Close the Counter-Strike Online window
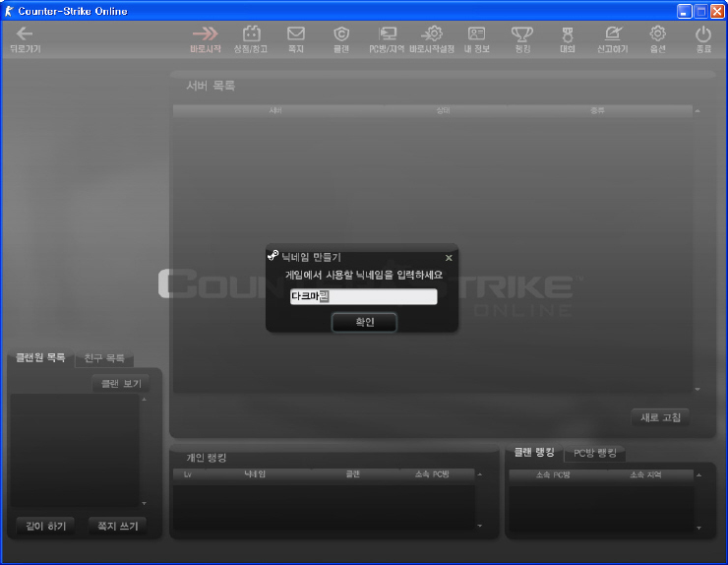The image size is (728, 565). click(x=717, y=11)
